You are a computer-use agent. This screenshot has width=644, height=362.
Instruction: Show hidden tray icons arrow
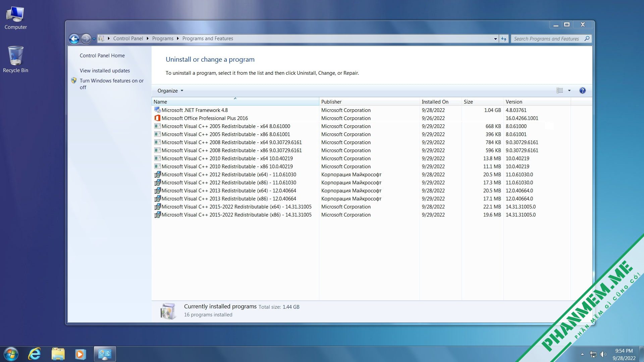coord(582,354)
